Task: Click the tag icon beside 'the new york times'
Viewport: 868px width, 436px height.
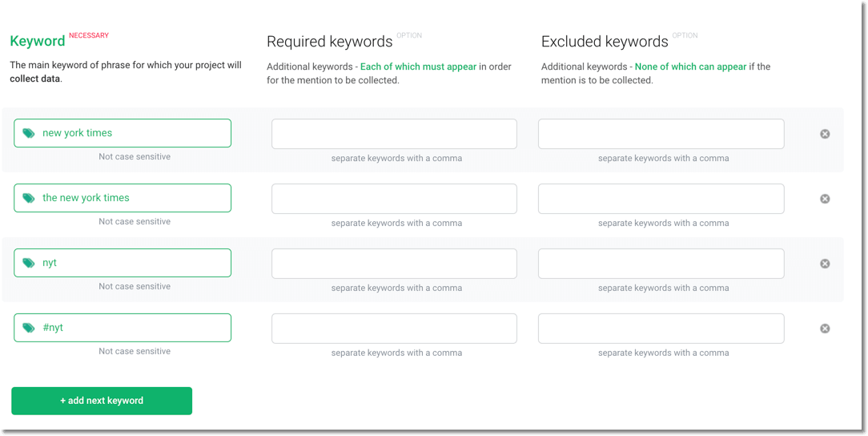Action: (x=28, y=198)
